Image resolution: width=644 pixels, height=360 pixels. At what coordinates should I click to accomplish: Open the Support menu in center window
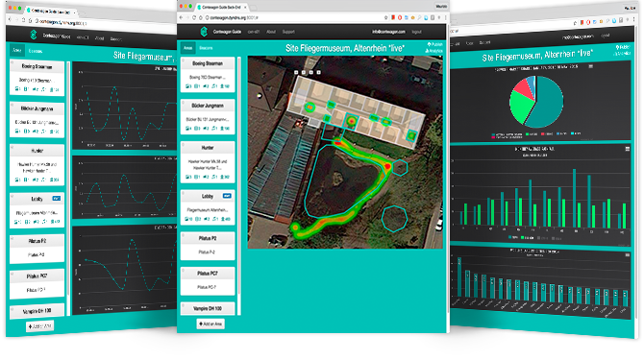pyautogui.click(x=288, y=32)
